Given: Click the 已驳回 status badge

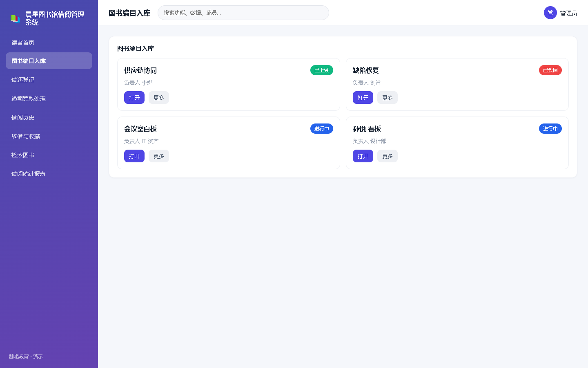Looking at the screenshot, I should pyautogui.click(x=550, y=70).
